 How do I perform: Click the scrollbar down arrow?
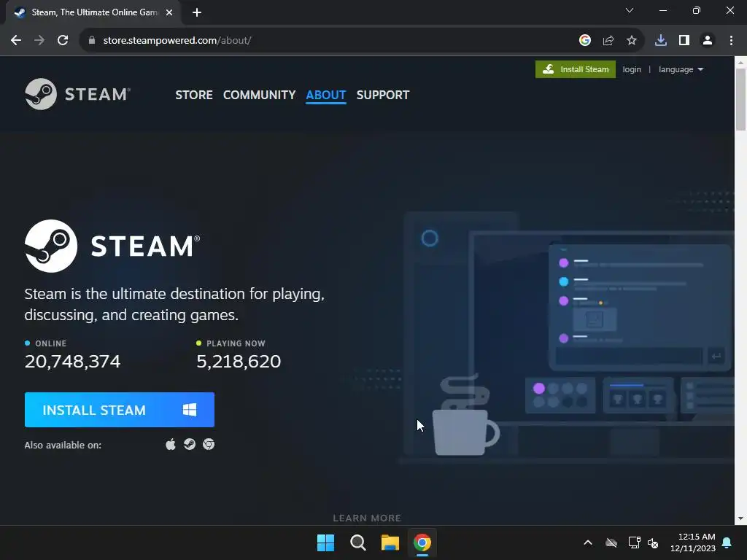[x=740, y=518]
